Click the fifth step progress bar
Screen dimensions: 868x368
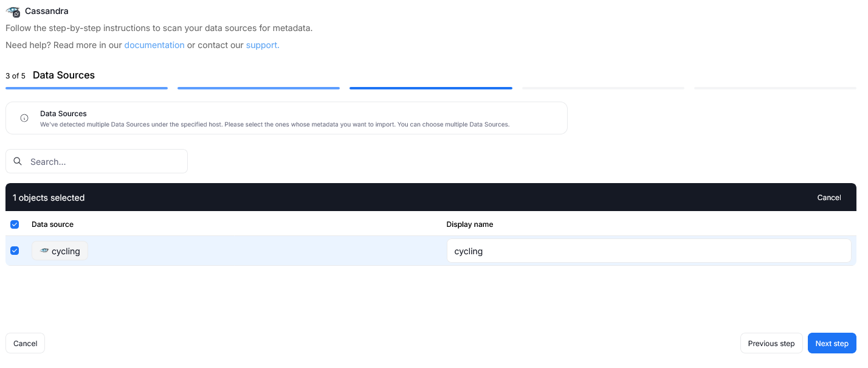coord(775,88)
